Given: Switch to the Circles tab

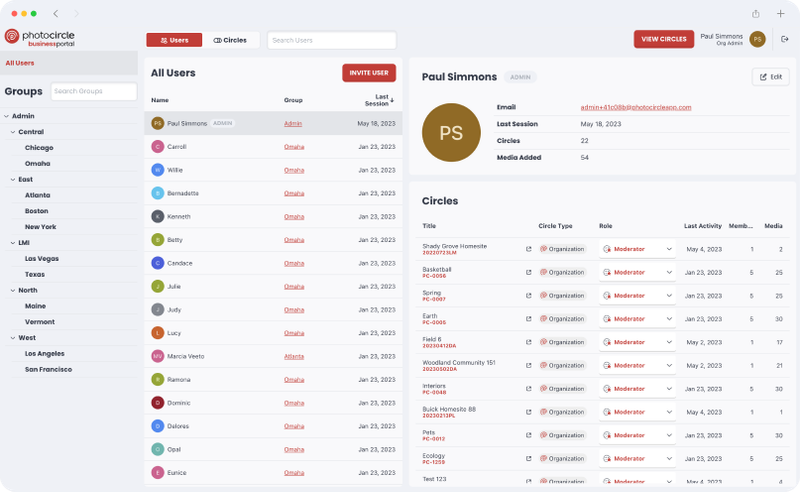Looking at the screenshot, I should coord(230,40).
